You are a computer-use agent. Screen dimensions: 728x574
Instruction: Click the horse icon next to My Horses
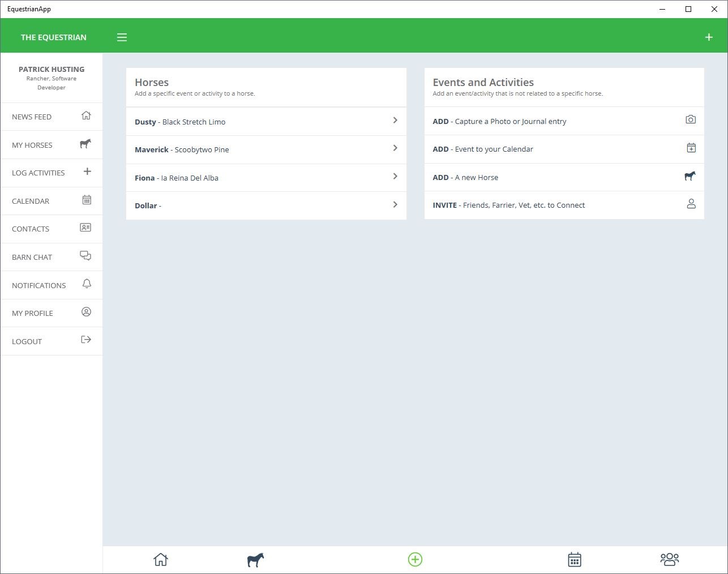(x=85, y=144)
